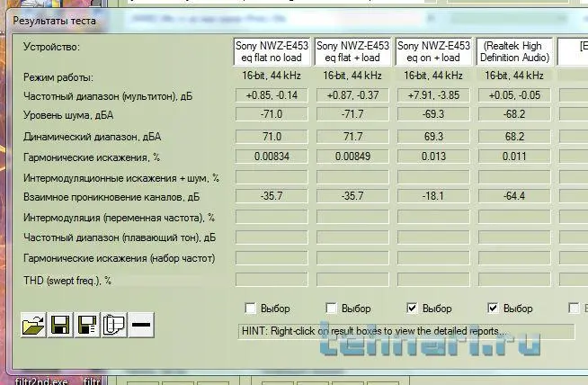The image size is (588, 385).
Task: Click the save-as floppy icon with lines
Action: point(87,325)
